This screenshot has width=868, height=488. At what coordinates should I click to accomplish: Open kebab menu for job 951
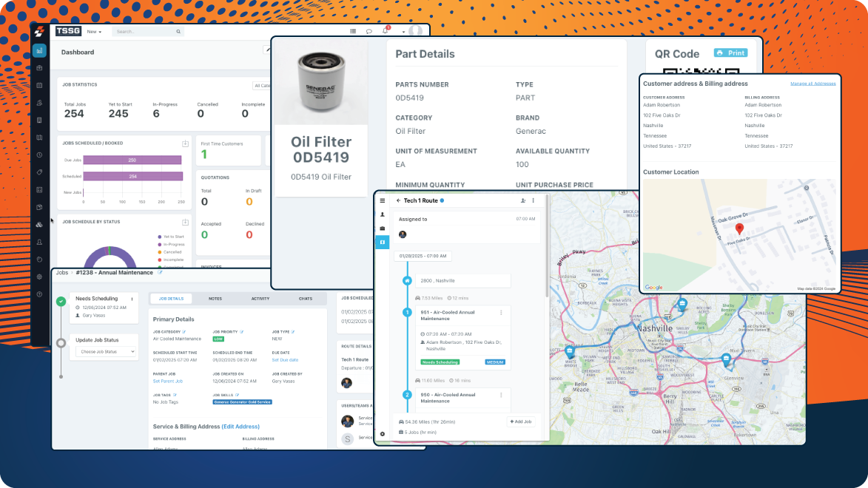pyautogui.click(x=501, y=313)
